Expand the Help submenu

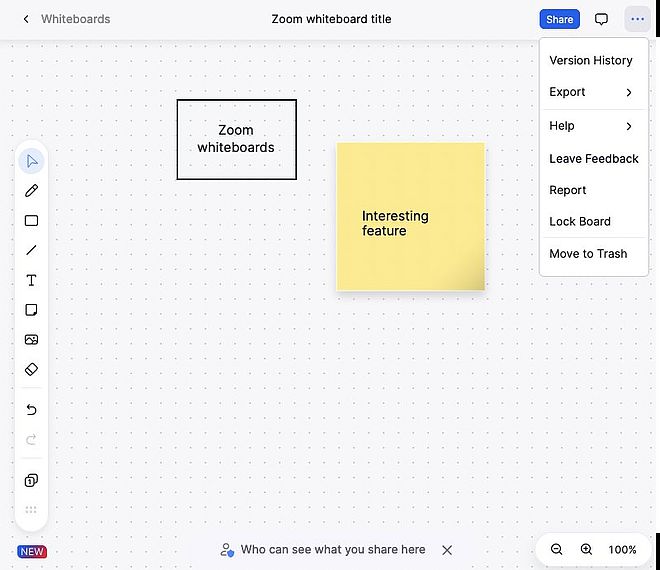point(593,126)
